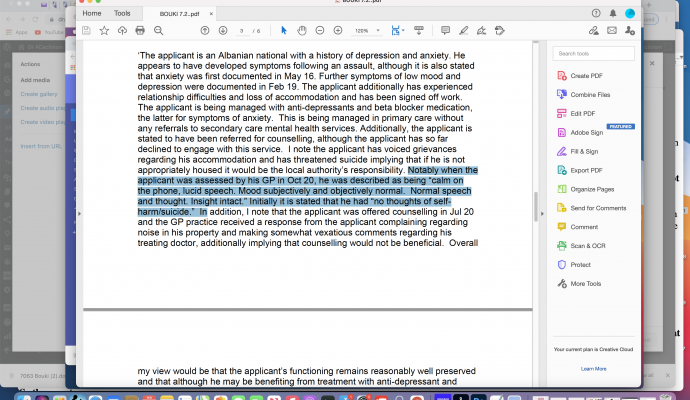This screenshot has width=690, height=400.
Task: Click the page number field
Action: (242, 31)
